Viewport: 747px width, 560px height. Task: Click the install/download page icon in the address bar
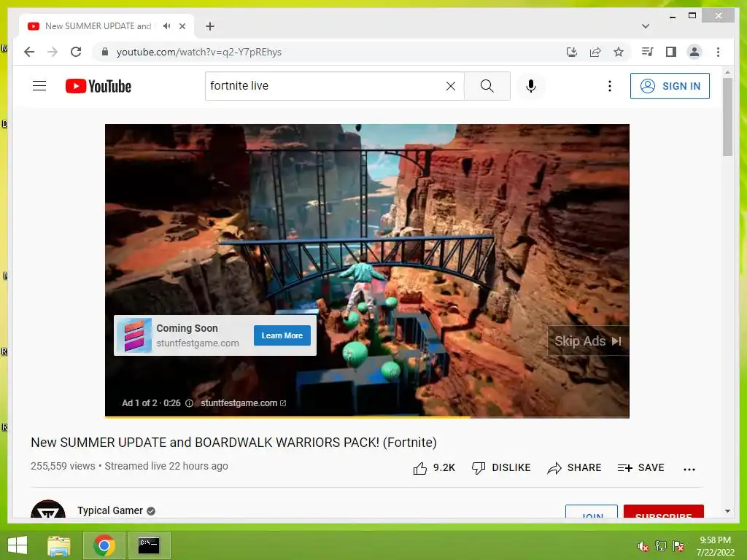[x=572, y=52]
